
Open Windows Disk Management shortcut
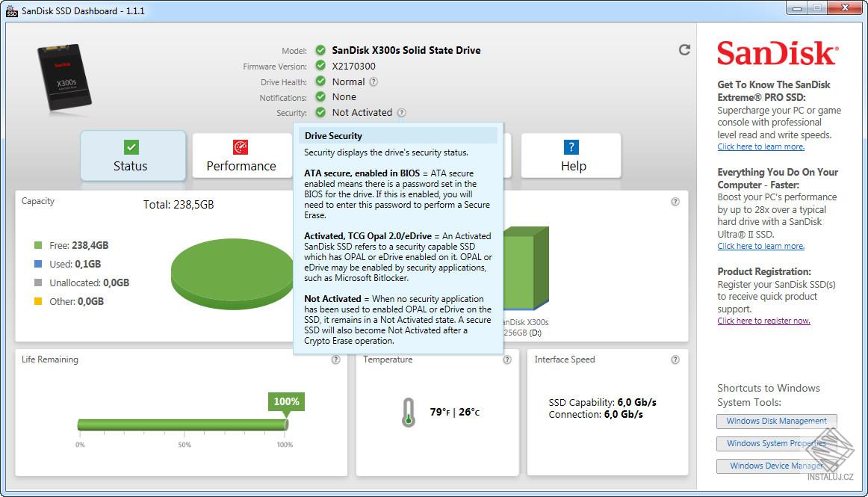[776, 421]
